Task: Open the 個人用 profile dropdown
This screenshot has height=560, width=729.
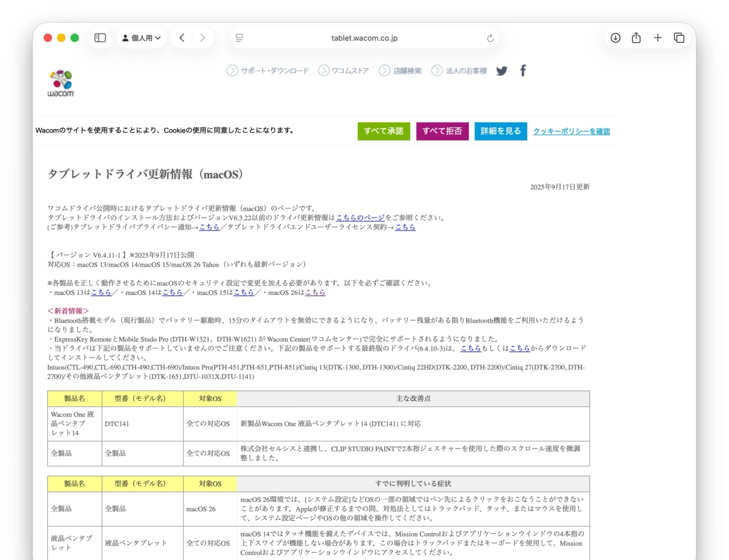Action: tap(141, 38)
